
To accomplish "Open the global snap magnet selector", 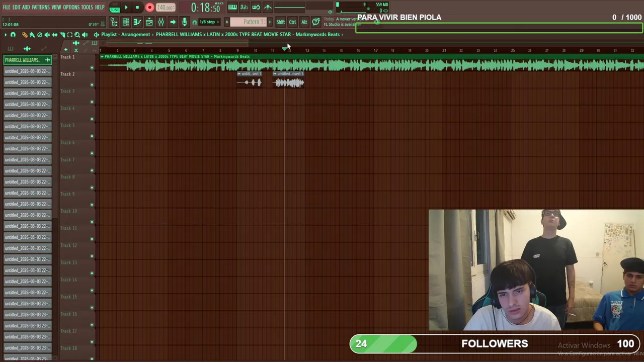I will tap(194, 22).
